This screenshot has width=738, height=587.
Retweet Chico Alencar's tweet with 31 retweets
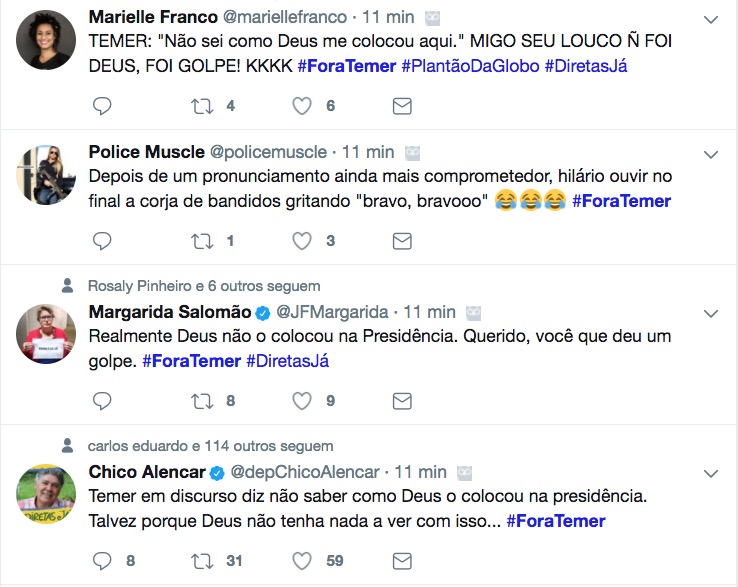(203, 561)
